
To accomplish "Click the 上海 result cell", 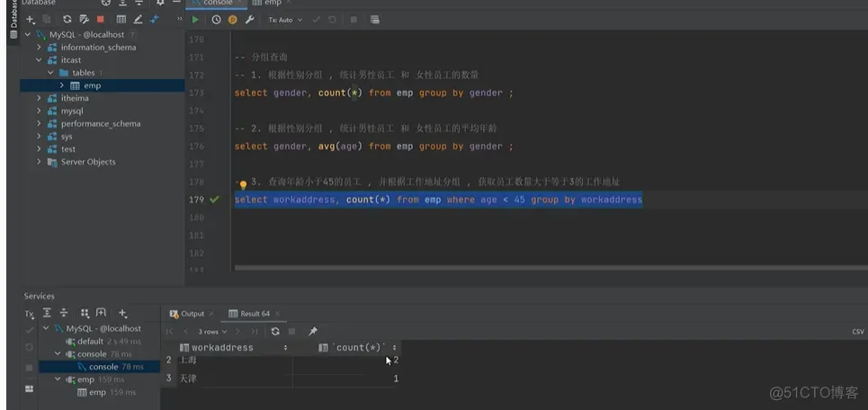I will [x=235, y=361].
